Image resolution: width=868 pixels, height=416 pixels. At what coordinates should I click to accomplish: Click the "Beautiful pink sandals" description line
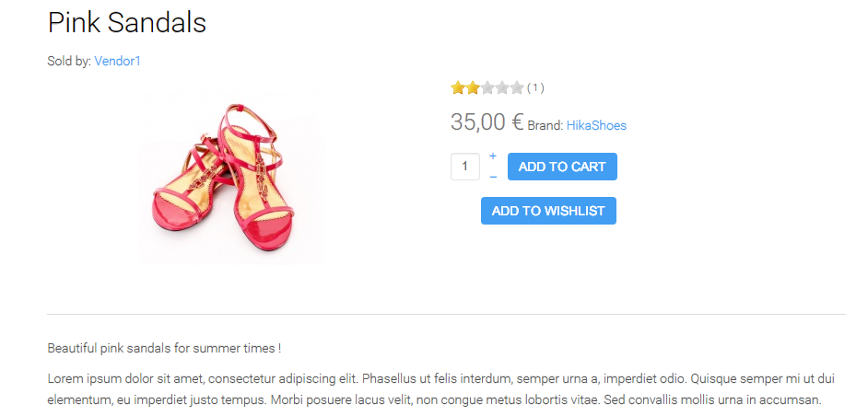click(x=164, y=348)
